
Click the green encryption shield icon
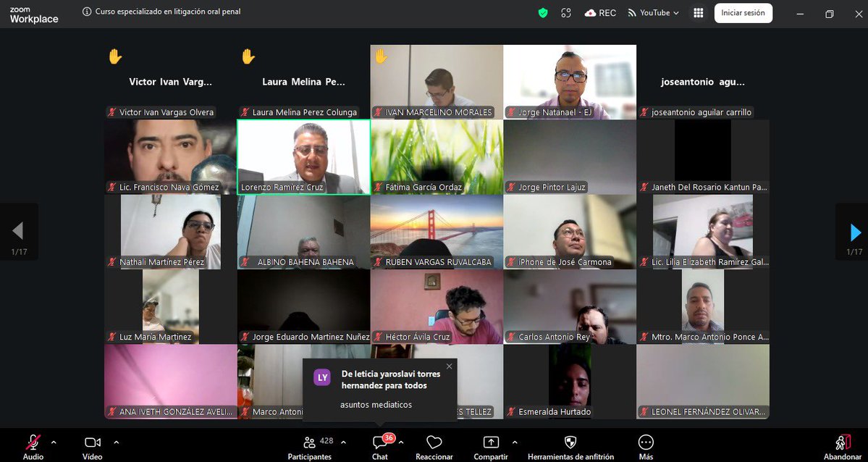[x=543, y=13]
